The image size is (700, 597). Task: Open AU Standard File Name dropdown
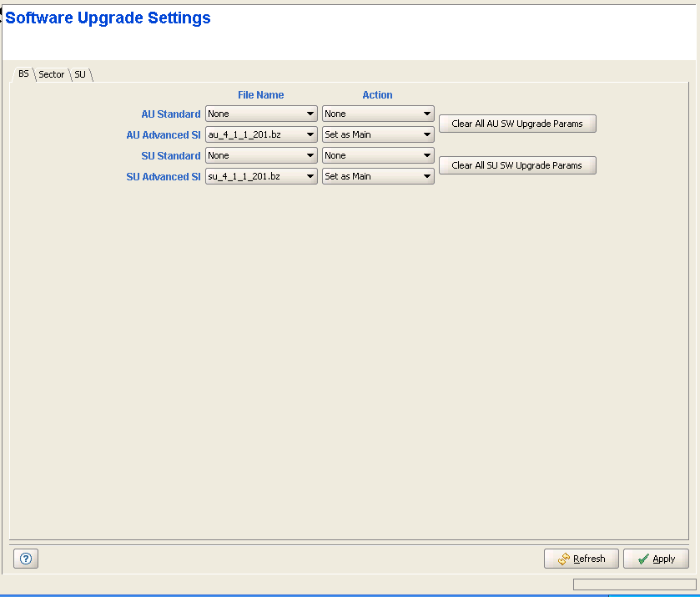[x=261, y=114]
